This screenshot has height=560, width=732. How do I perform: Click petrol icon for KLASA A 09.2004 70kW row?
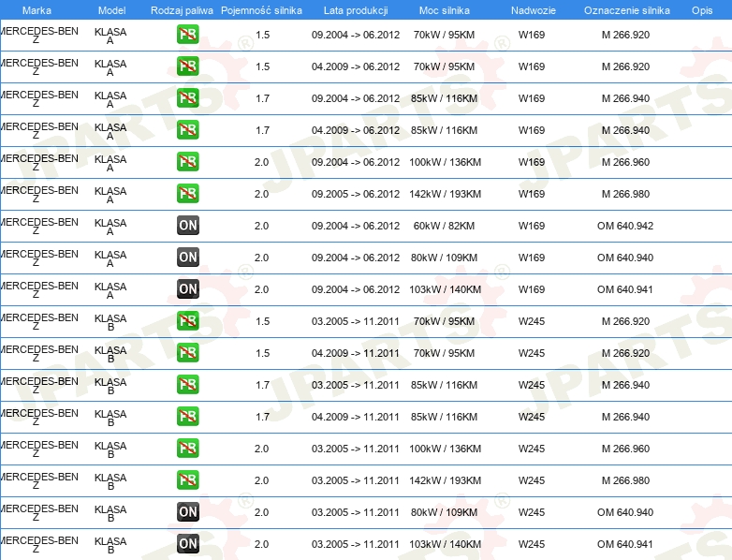pos(187,35)
